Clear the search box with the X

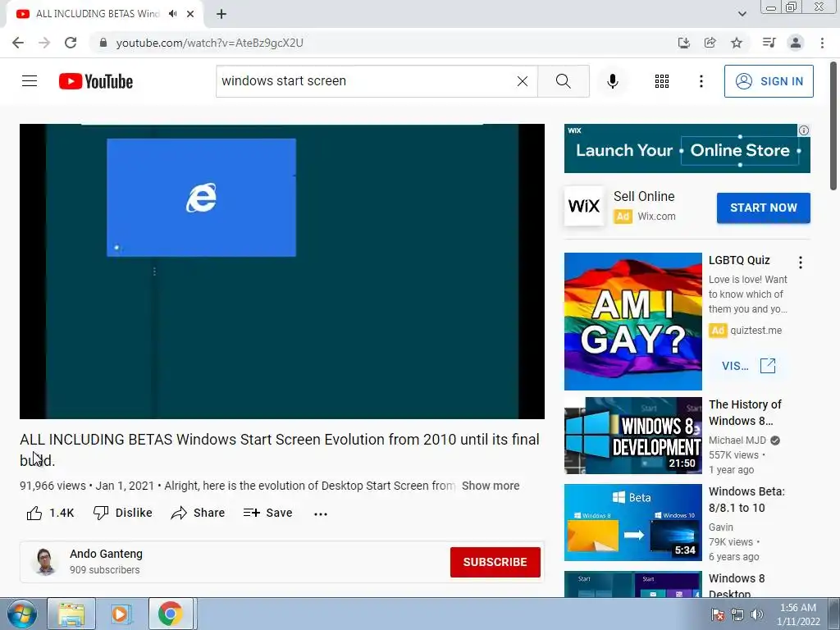tap(523, 81)
